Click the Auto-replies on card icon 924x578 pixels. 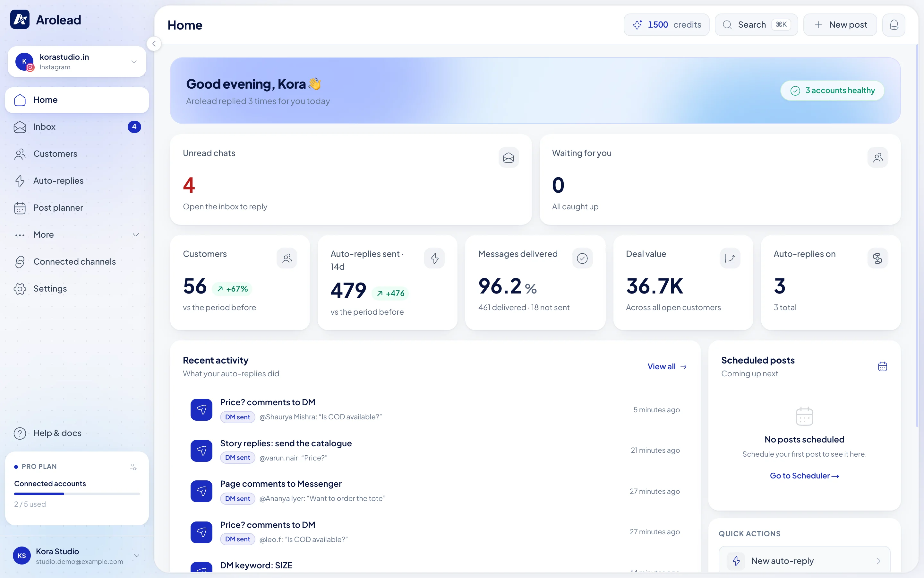877,258
